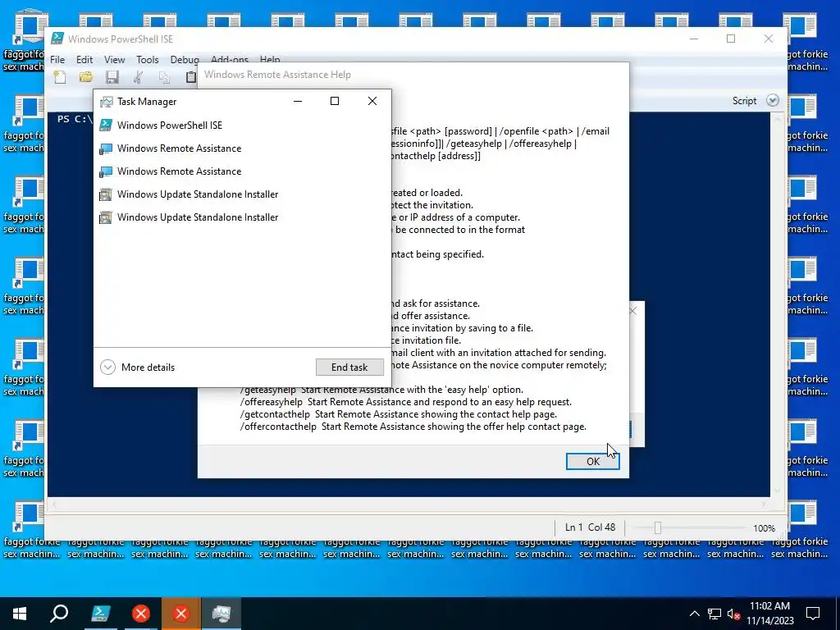Expand the Script pane chevron
Image resolution: width=840 pixels, height=630 pixels.
coord(772,101)
